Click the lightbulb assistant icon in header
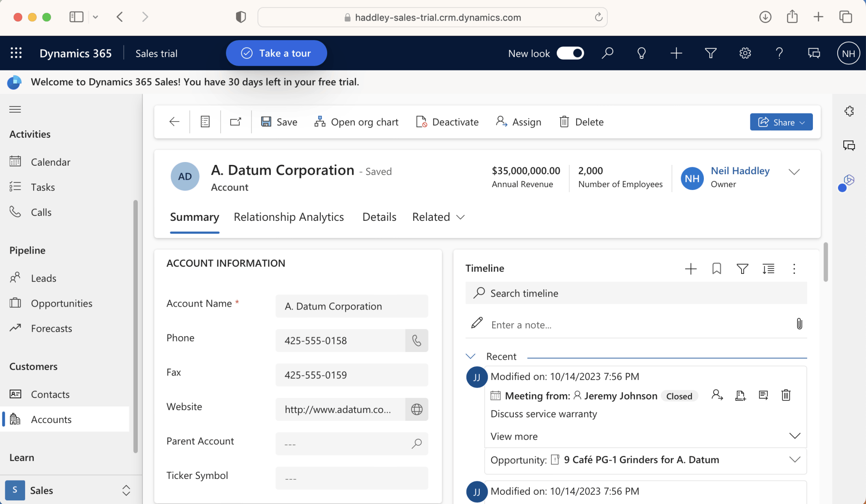The image size is (866, 504). click(641, 53)
